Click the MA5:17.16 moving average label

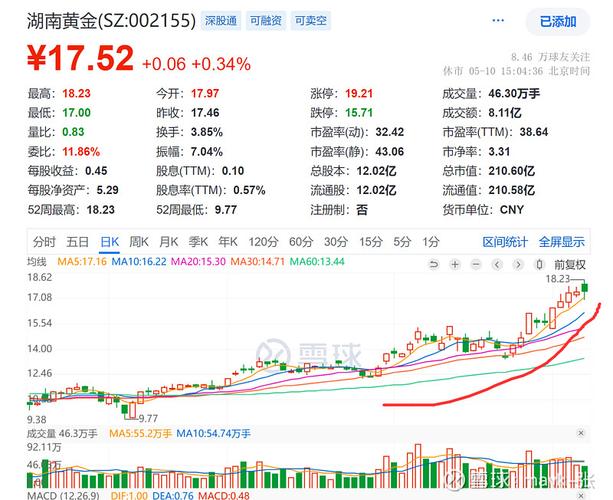[x=82, y=262]
